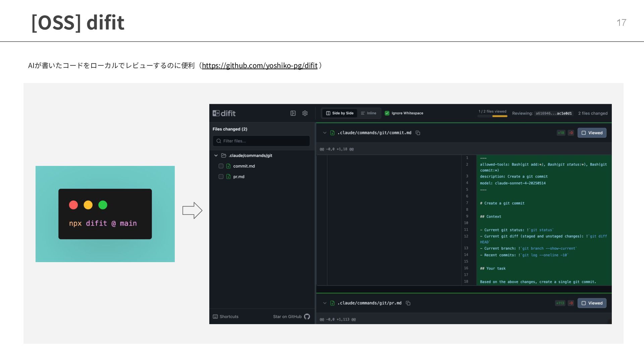Click hunk header '@@ -0,0 +1,113 @@'
The image size is (644, 362).
[337, 319]
